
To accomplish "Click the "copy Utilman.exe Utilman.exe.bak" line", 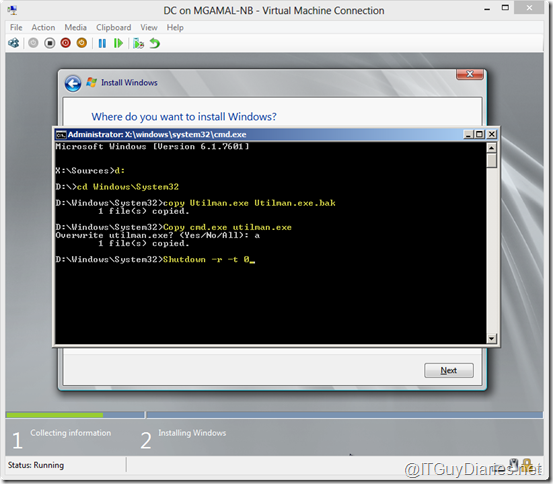I will tap(195, 203).
